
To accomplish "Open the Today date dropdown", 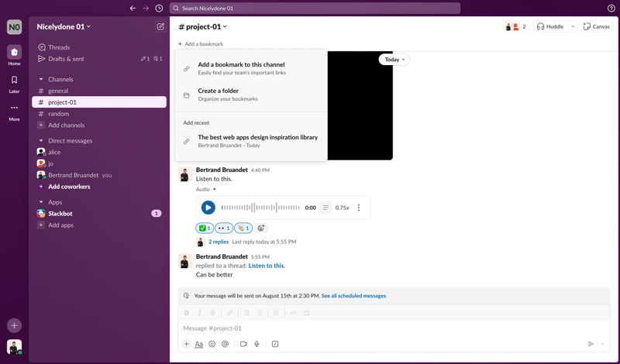I will 394,60.
